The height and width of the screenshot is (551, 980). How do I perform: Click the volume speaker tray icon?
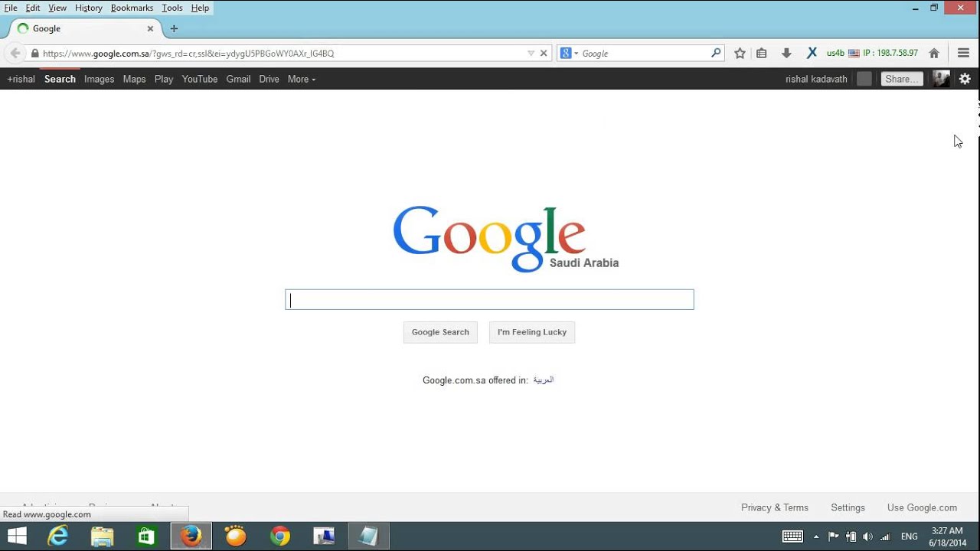(x=867, y=536)
